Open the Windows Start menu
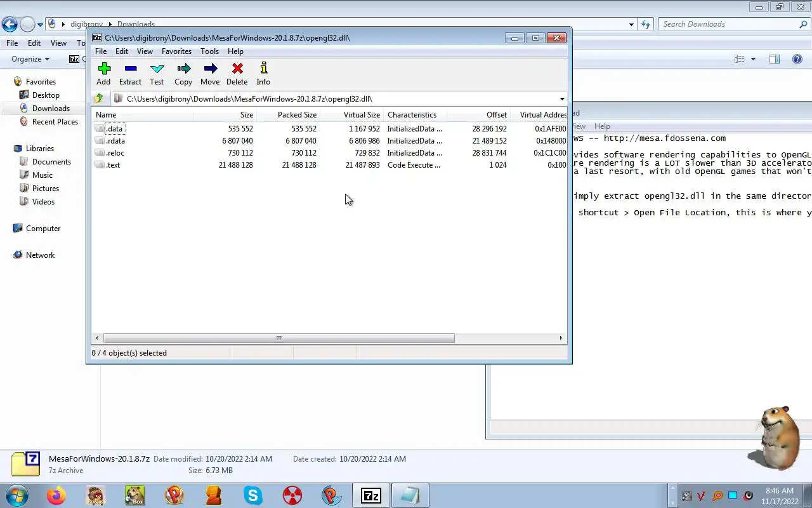The width and height of the screenshot is (812, 508). (16, 495)
